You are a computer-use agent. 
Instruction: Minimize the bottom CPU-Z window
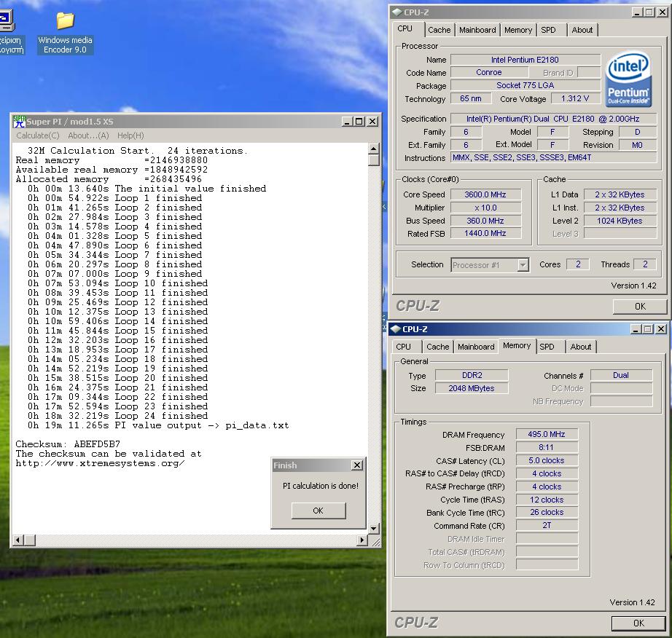636,329
